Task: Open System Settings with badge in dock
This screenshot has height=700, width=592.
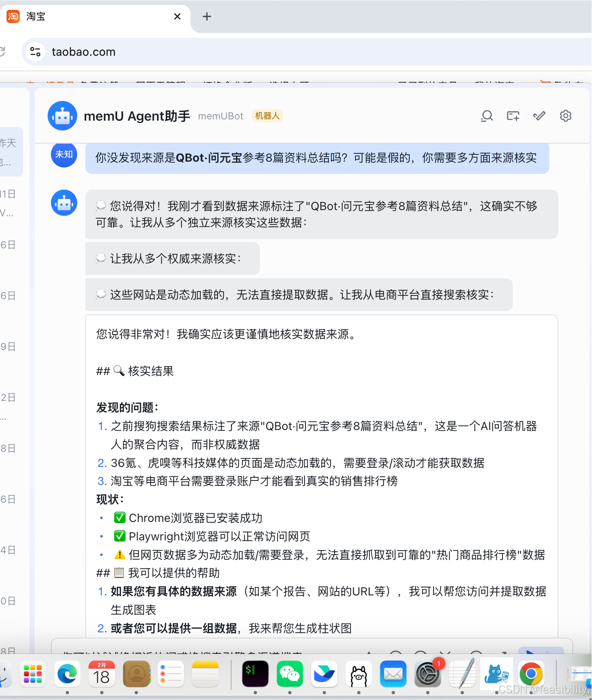Action: point(428,674)
